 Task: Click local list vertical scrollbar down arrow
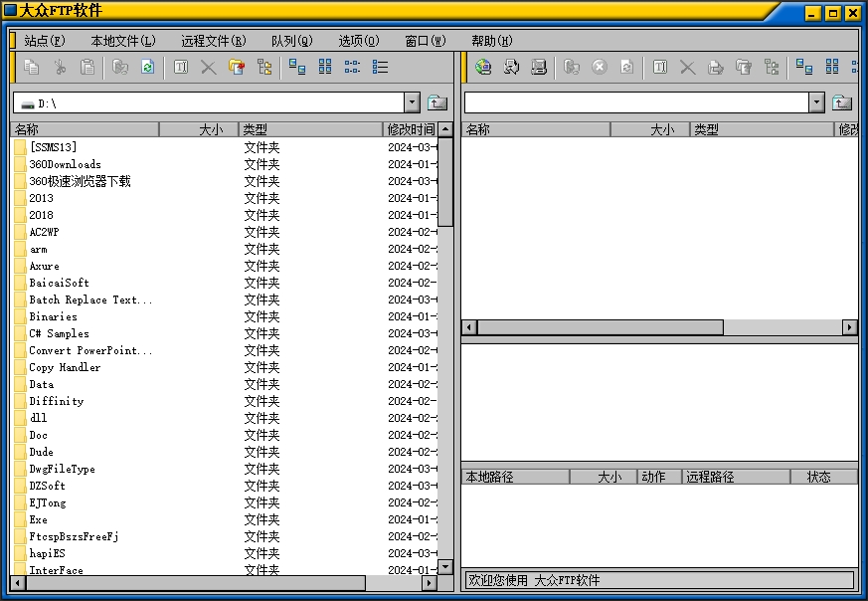click(445, 566)
